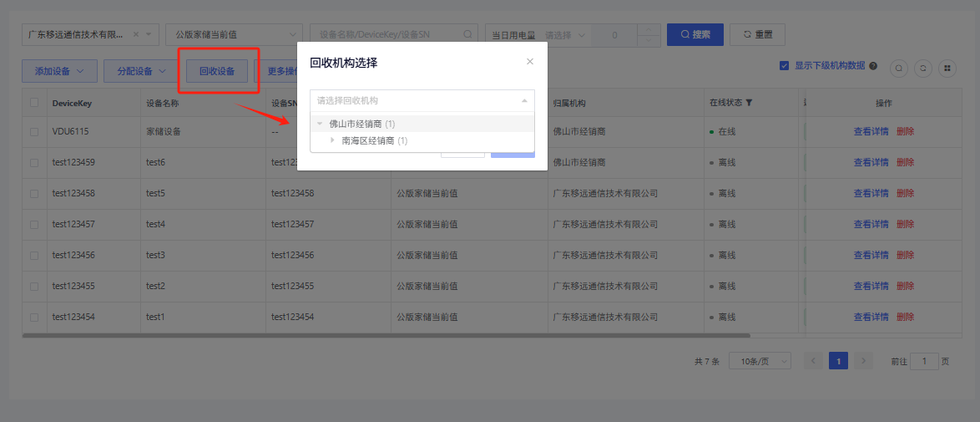
Task: Click magnifier icon in device name search box
Action: click(467, 35)
